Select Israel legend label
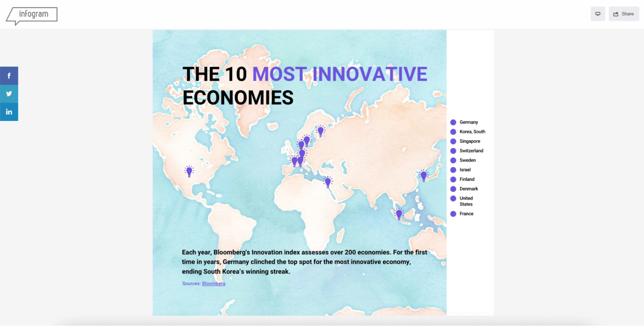 click(465, 170)
